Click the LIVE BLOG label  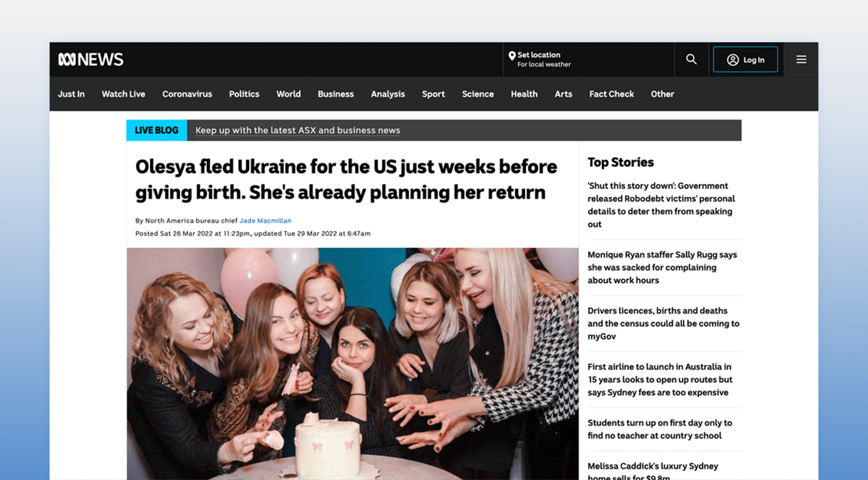[x=157, y=130]
